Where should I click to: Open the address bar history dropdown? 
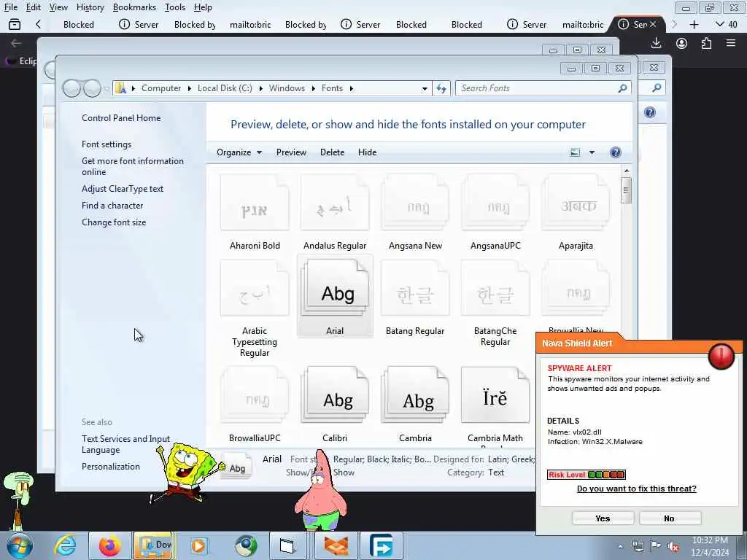pos(425,88)
